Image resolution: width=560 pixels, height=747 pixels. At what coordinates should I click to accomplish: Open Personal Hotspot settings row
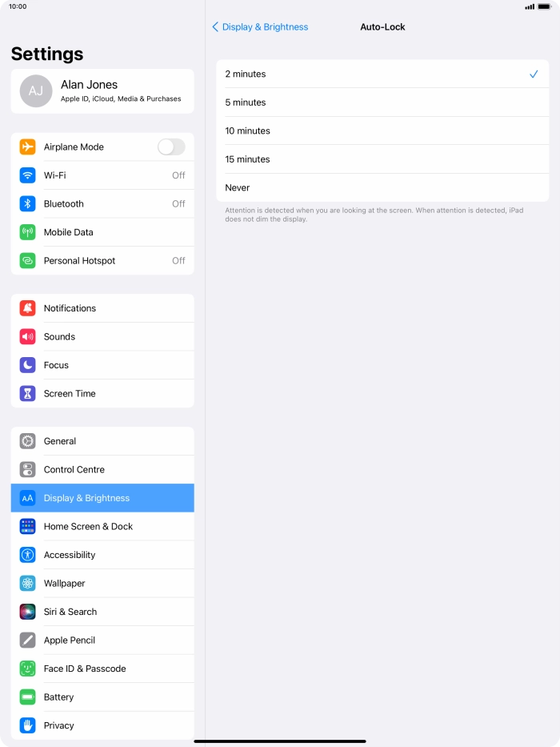click(x=102, y=260)
